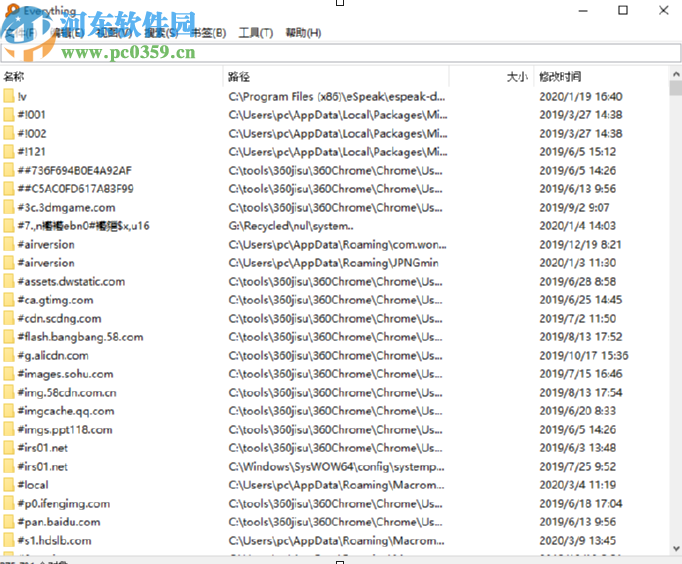Image resolution: width=682 pixels, height=564 pixels.
Task: Click the date 2020/3/4 11:19
Action: click(578, 485)
